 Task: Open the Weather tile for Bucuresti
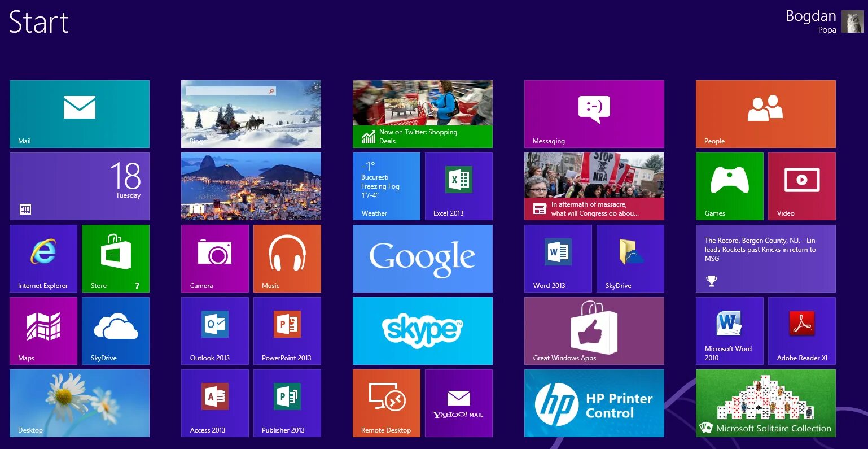[x=387, y=186]
